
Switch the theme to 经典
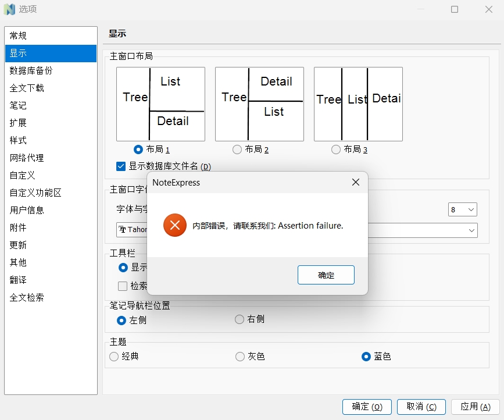point(113,357)
